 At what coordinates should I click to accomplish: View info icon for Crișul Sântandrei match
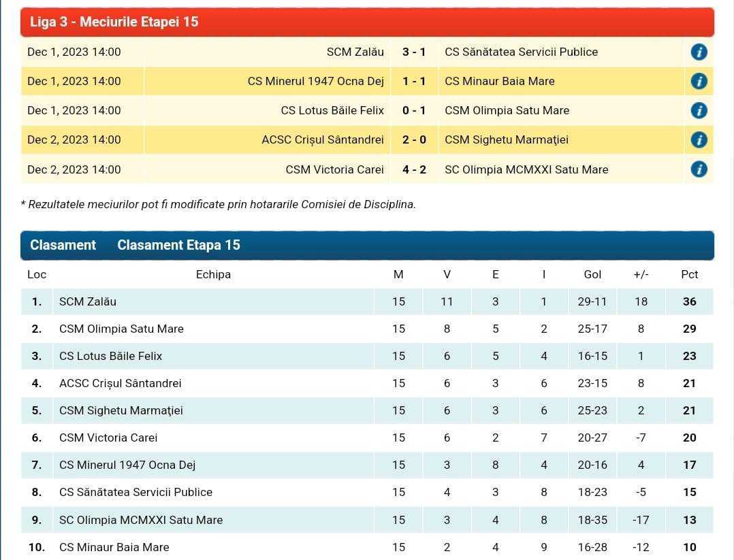[x=699, y=140]
